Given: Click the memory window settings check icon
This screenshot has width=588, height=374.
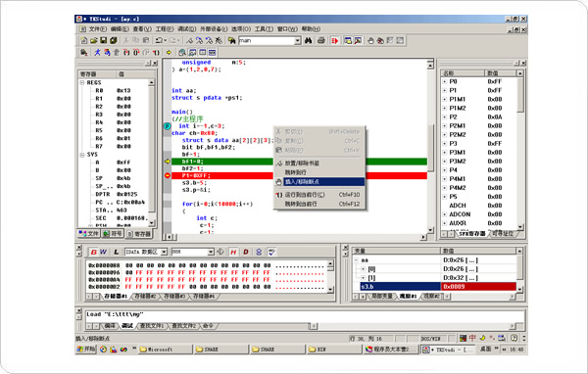Looking at the screenshot, I should pos(271,252).
